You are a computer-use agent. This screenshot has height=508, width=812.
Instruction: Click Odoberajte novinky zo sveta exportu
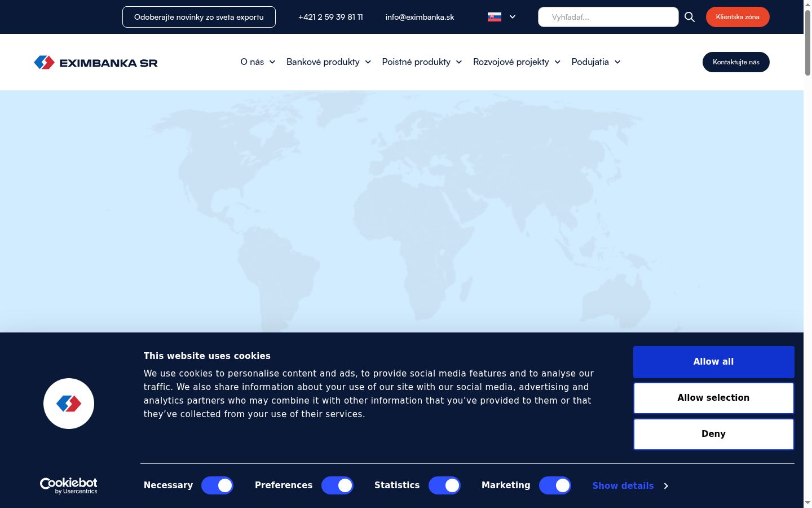click(199, 17)
